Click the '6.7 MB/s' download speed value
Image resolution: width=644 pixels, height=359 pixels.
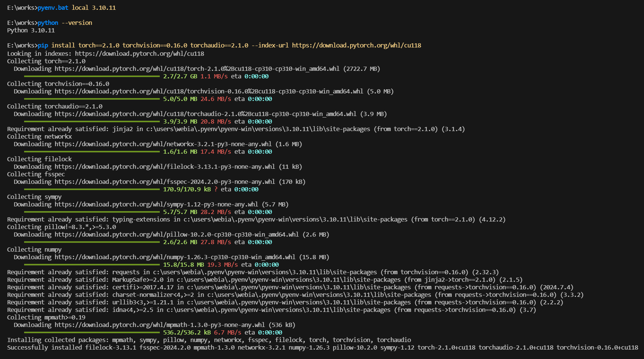(228, 332)
